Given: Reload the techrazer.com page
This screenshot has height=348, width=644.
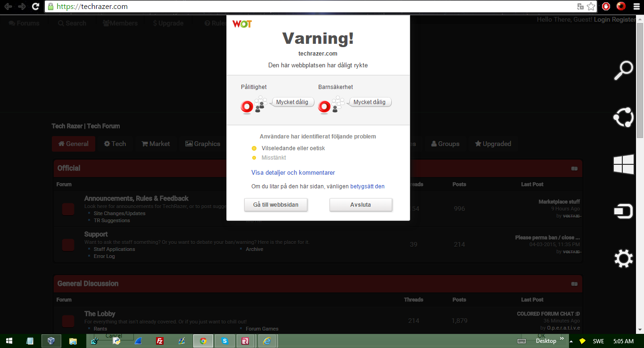Looking at the screenshot, I should click(35, 7).
